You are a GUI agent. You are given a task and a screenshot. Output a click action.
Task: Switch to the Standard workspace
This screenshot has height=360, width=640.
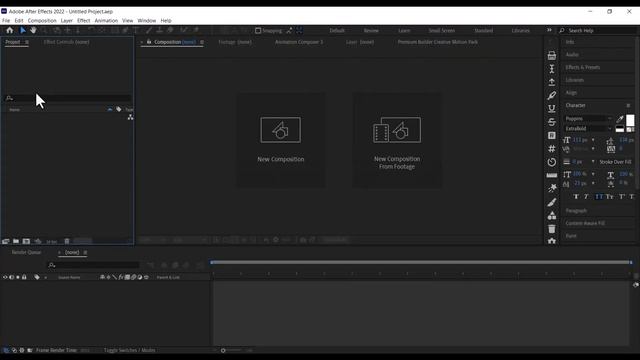tap(484, 31)
